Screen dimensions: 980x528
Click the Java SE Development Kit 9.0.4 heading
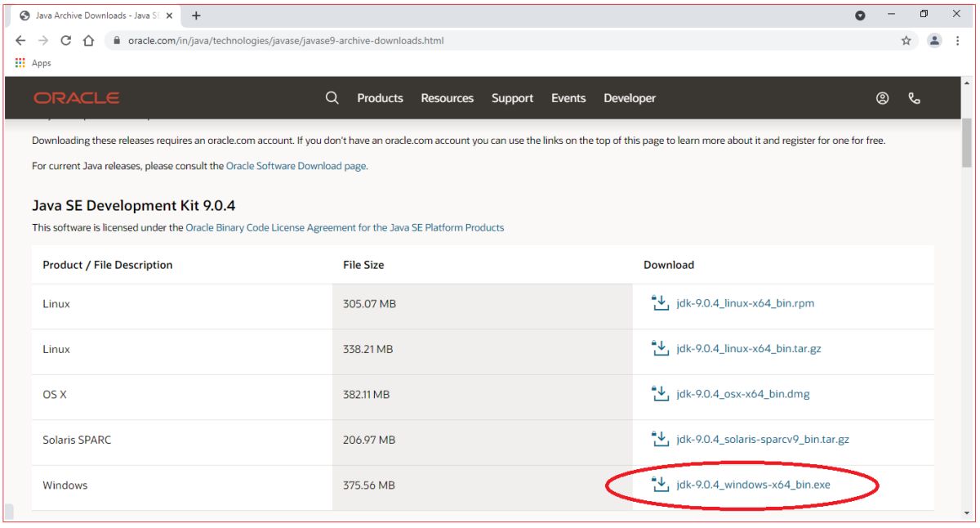[x=134, y=205]
